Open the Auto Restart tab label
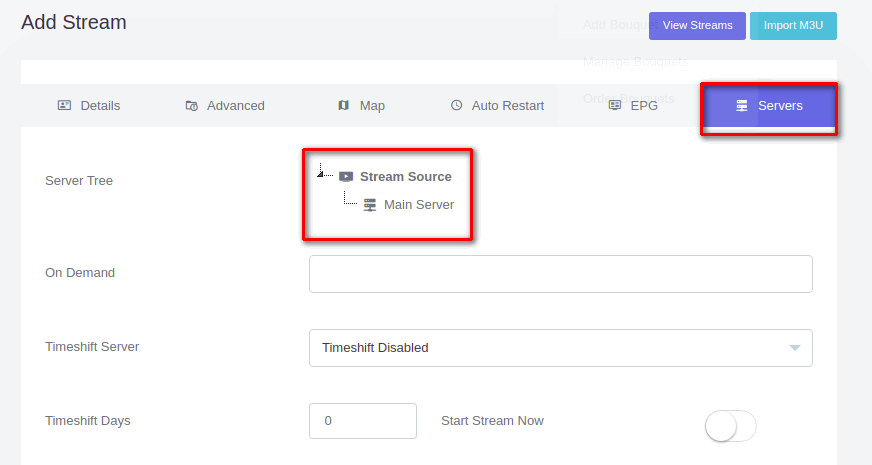 click(508, 105)
